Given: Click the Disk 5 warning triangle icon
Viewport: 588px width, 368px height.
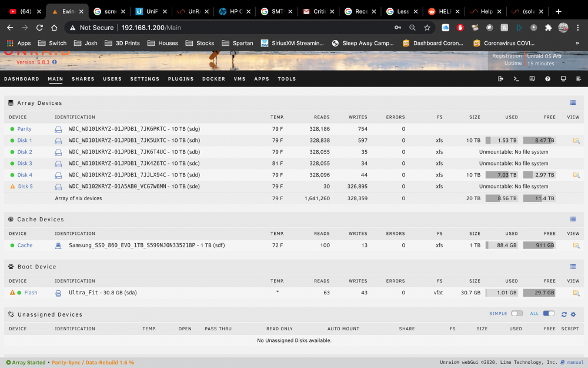Looking at the screenshot, I should (12, 186).
